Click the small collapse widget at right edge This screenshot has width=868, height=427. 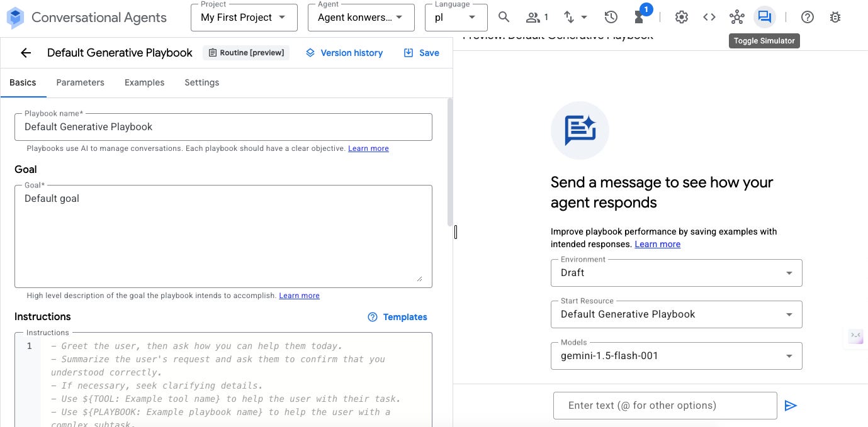coord(855,336)
